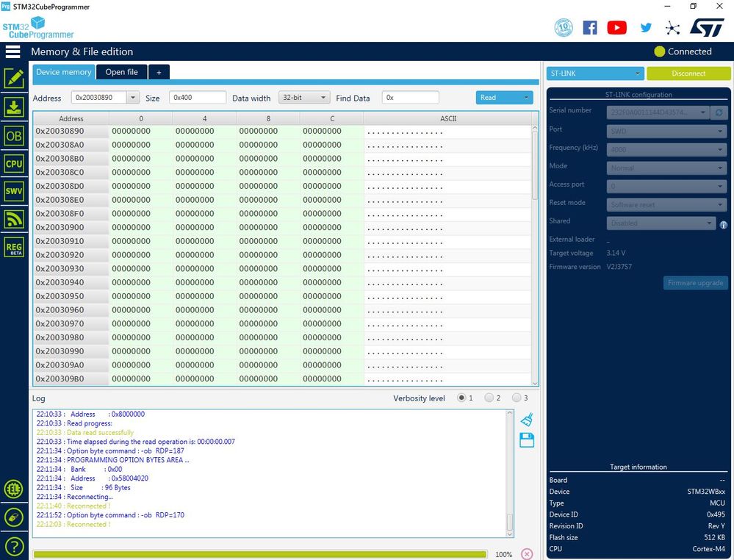Show Shared mode info icon

coord(723,225)
